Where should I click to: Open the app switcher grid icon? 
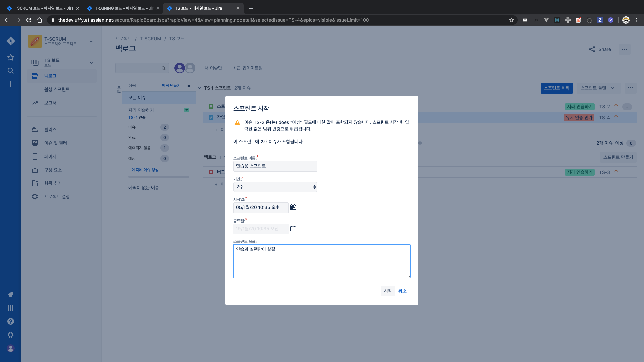click(11, 308)
